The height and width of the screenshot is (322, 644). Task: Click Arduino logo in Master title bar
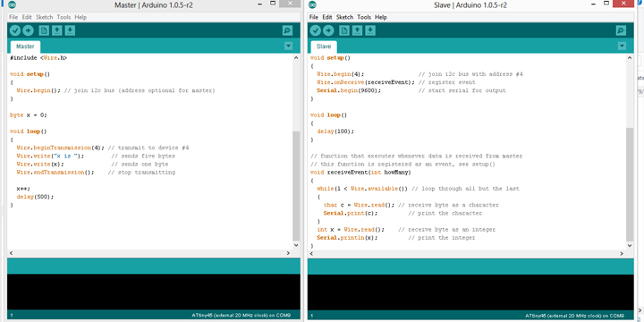point(13,5)
